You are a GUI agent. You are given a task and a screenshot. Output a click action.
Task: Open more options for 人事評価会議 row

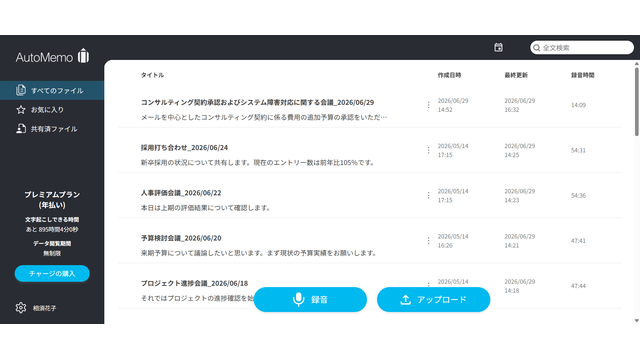[428, 196]
